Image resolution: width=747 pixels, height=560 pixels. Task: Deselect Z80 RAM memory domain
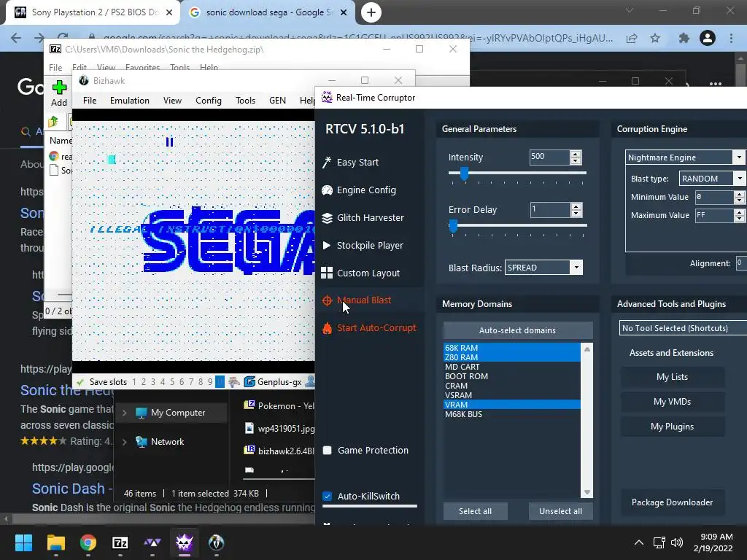pyautogui.click(x=511, y=357)
